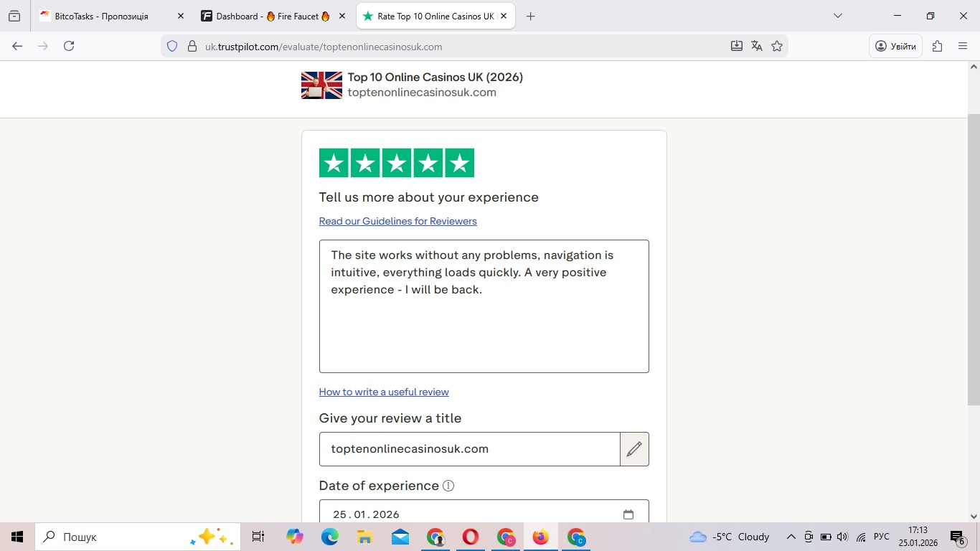Open the Extensions puzzle icon
This screenshot has height=551, width=980.
coord(937,46)
